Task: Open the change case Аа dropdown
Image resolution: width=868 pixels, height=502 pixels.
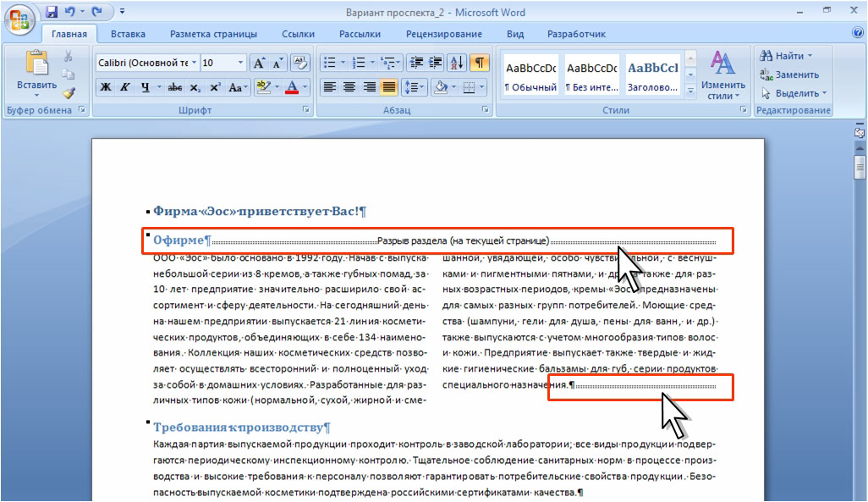Action: (x=238, y=87)
